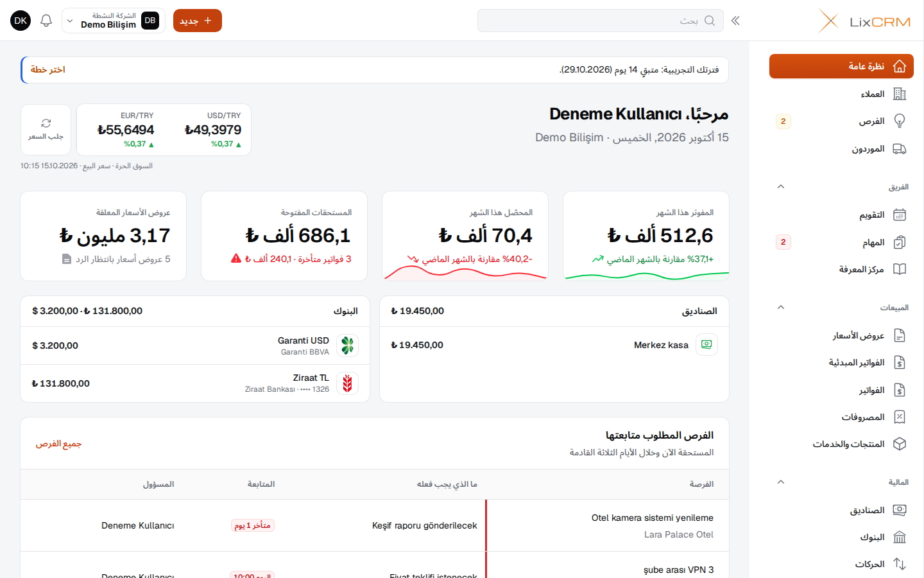Viewport: 924px width, 578px height.
Task: Click the جديد new button
Action: (198, 21)
